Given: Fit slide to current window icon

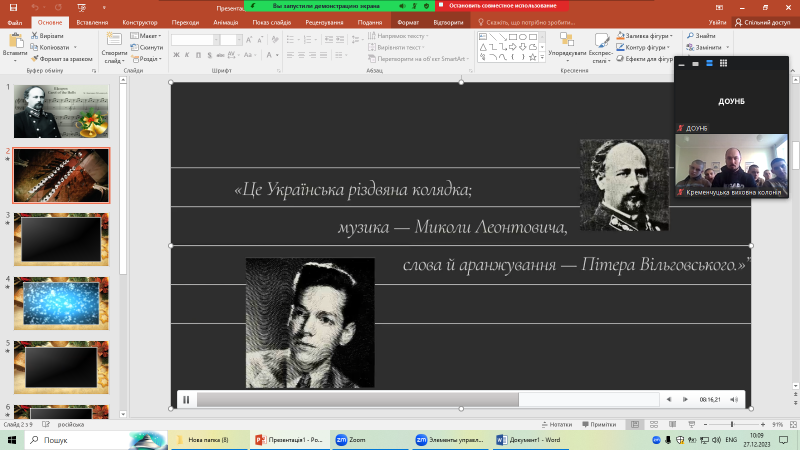Looking at the screenshot, I should coord(793,424).
